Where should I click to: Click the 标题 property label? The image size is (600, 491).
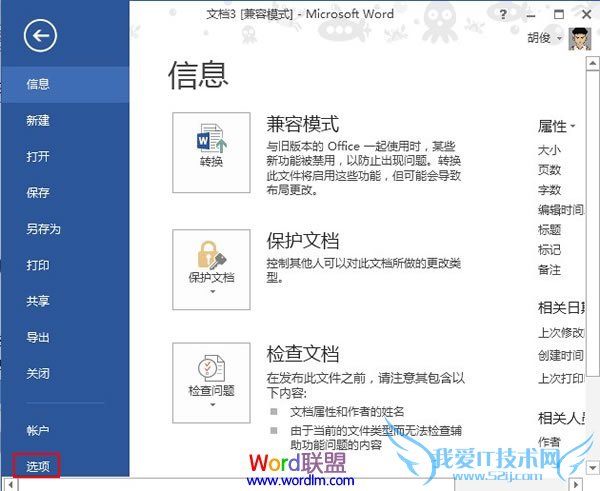point(549,230)
